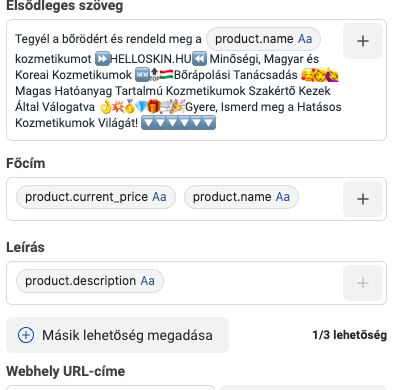
Task: Click empty area of Főcím input field
Action: coord(320,199)
